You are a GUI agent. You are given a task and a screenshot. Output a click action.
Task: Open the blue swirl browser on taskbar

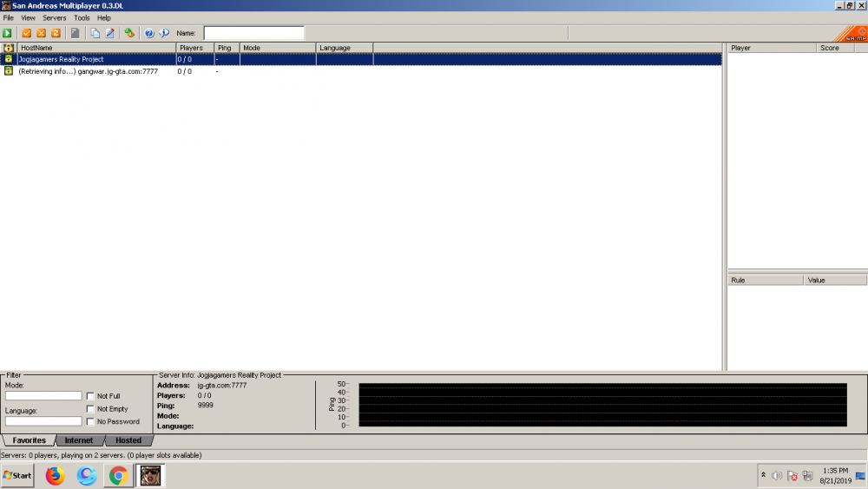point(86,476)
